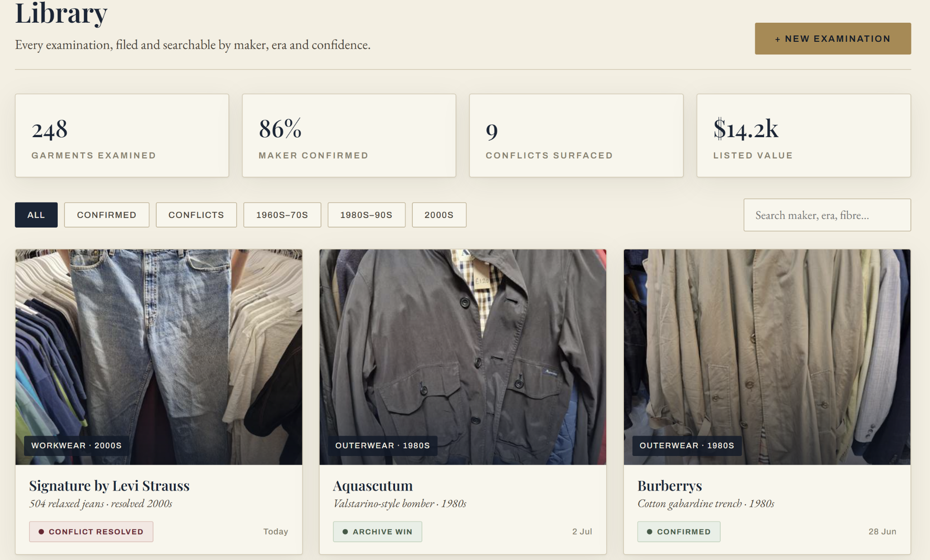This screenshot has width=930, height=560.
Task: Click the Library page heading
Action: pyautogui.click(x=61, y=14)
